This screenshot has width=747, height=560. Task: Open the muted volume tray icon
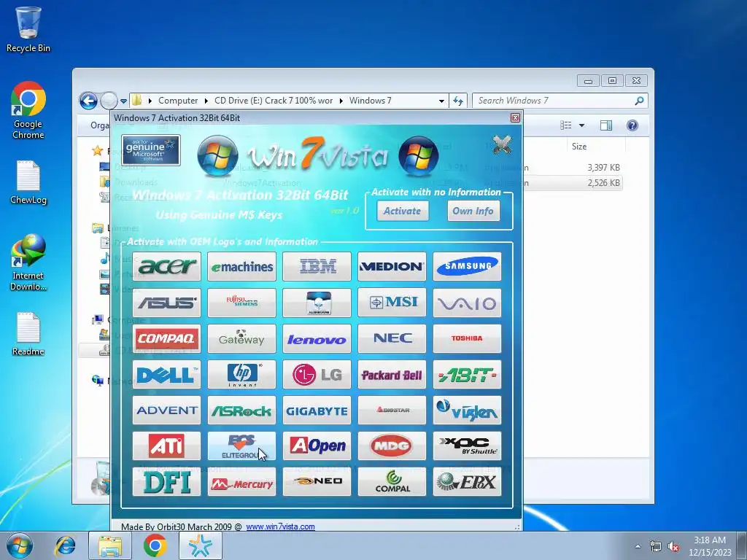[x=673, y=546]
